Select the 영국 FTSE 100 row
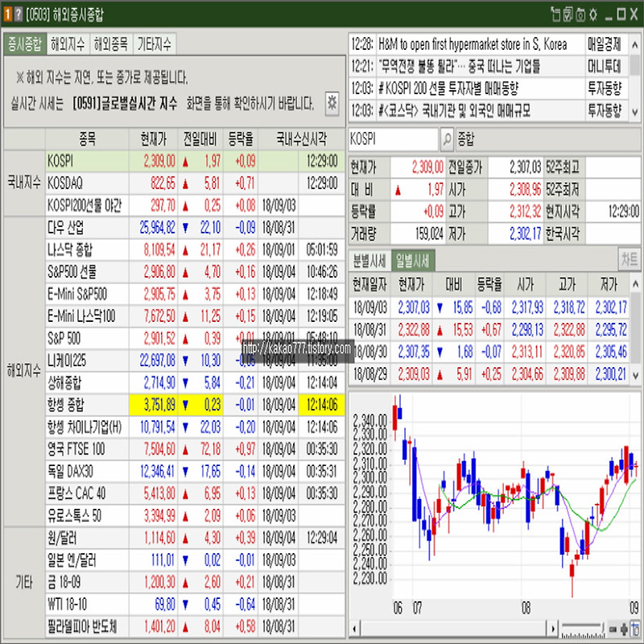Image resolution: width=644 pixels, height=644 pixels. [195, 449]
